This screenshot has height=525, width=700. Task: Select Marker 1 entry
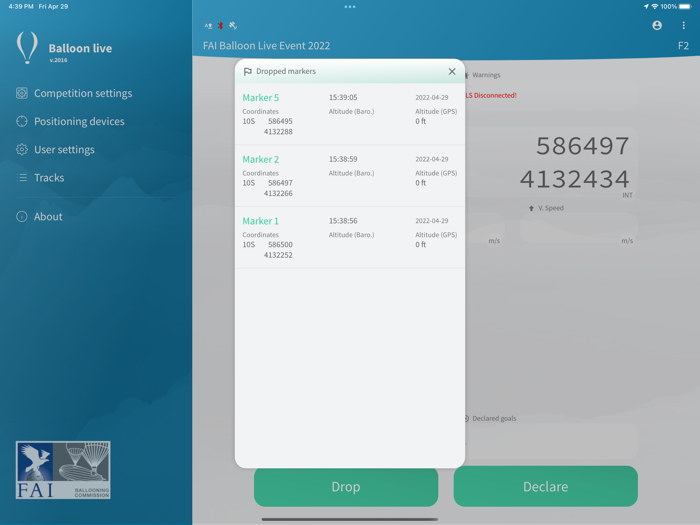coord(350,238)
